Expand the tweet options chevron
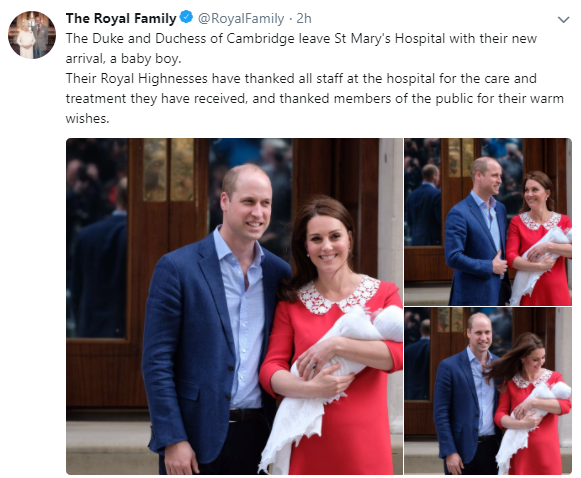This screenshot has height=478, width=581. click(x=564, y=19)
